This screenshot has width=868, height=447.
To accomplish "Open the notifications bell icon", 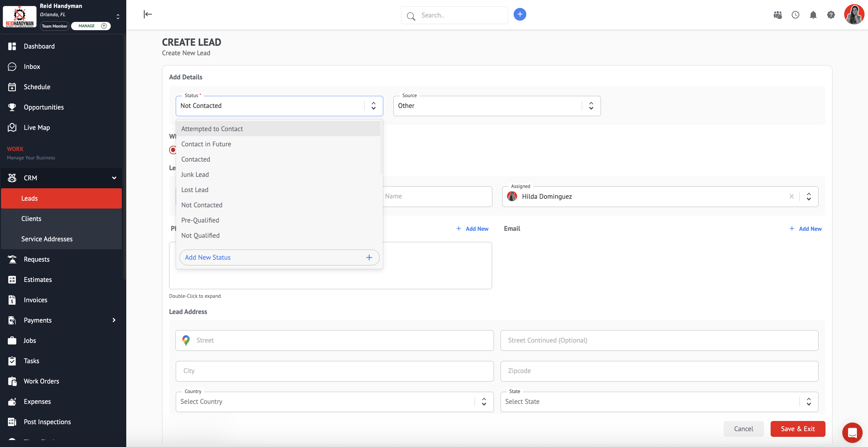I will click(x=813, y=15).
